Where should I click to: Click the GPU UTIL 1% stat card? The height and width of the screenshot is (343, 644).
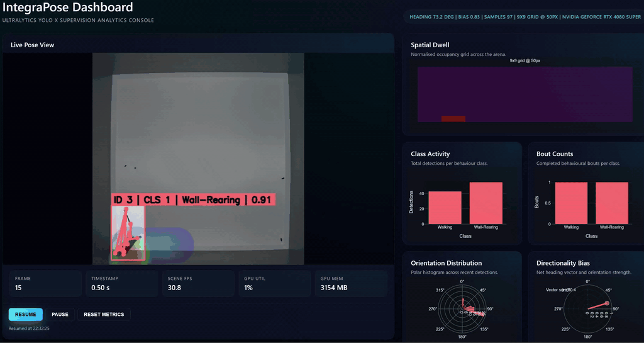tap(274, 283)
